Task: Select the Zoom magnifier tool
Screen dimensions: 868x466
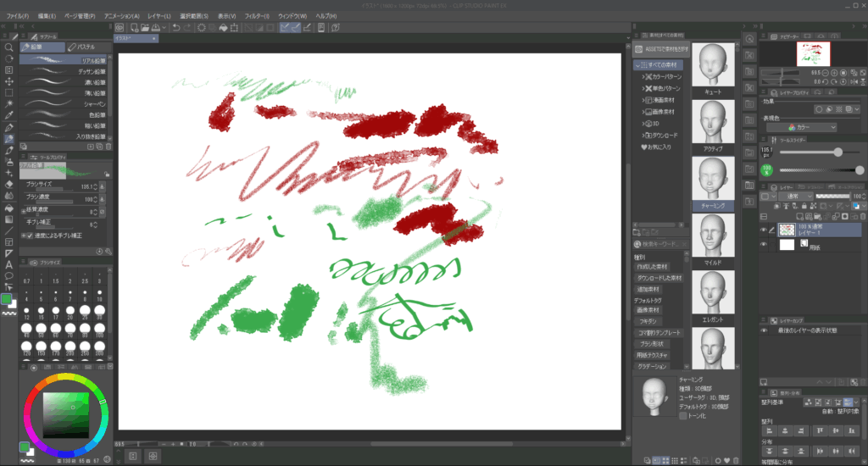Action: pyautogui.click(x=8, y=47)
